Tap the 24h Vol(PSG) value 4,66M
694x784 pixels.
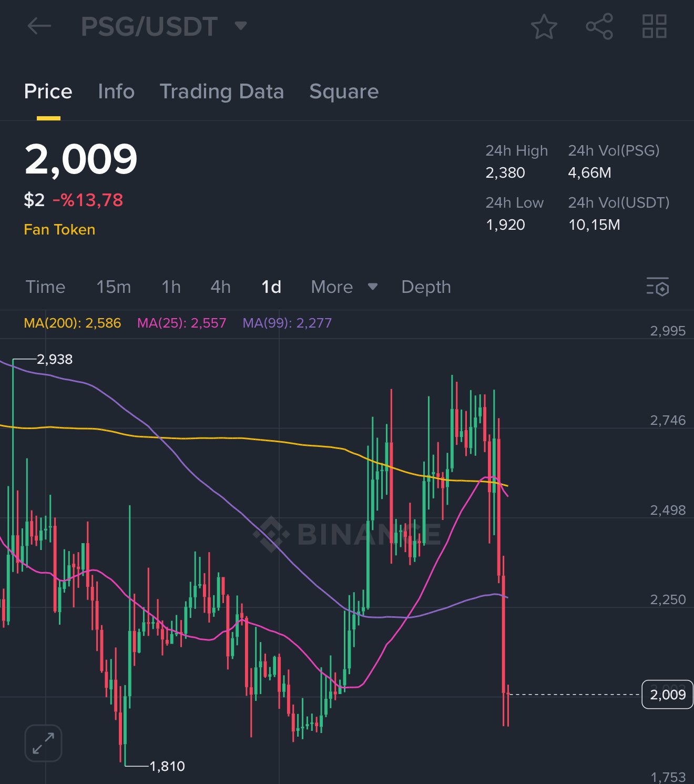click(589, 172)
